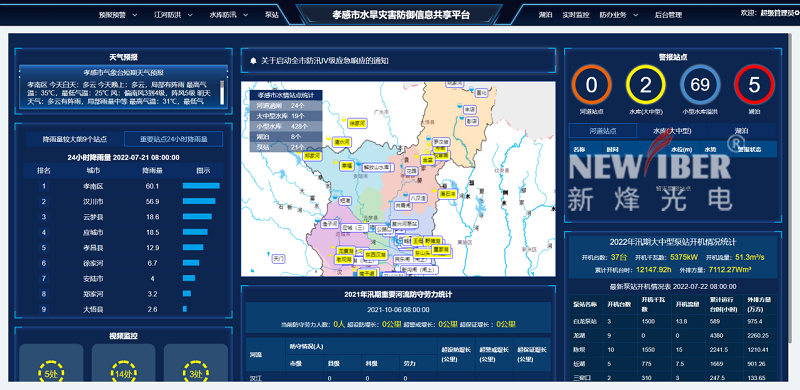
Task: Select the yellow reservoir alert circle showing 2
Action: (x=645, y=85)
